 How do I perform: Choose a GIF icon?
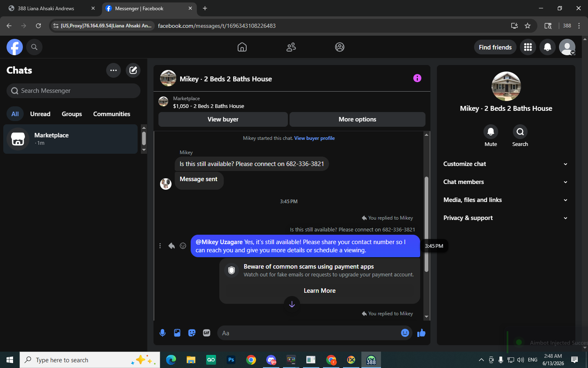pyautogui.click(x=207, y=333)
